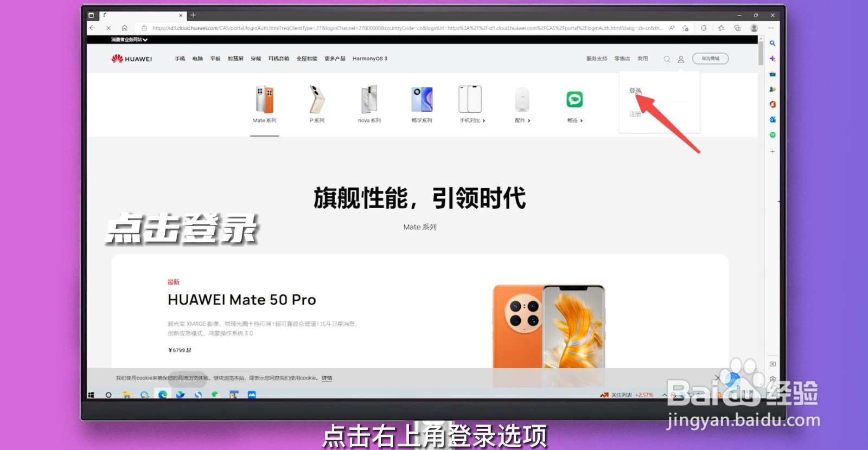Open the favorites star list icon
Image resolution: width=868 pixels, height=450 pixels.
click(721, 28)
